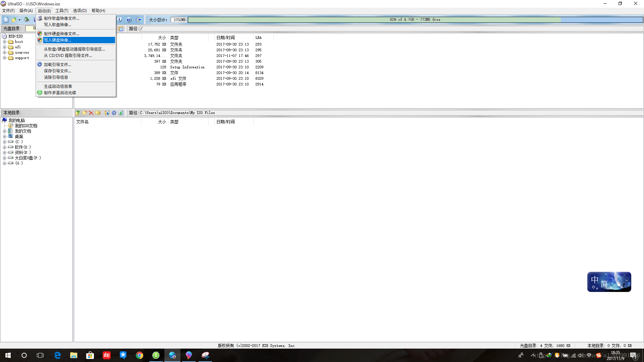Screen dimensions: 644x362
Task: Open the dropdown arrow beside Open icon
Action: (x=19, y=20)
